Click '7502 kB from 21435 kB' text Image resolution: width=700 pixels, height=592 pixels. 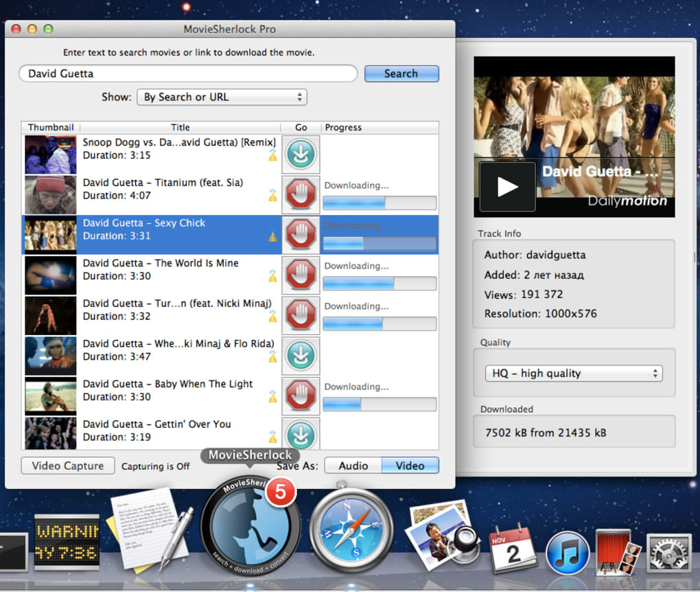(546, 433)
